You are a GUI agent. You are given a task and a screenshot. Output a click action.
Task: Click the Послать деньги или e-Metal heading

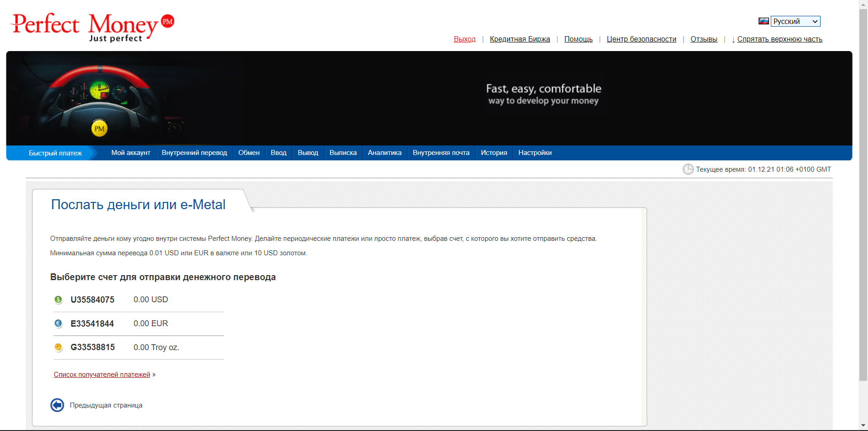coord(138,205)
